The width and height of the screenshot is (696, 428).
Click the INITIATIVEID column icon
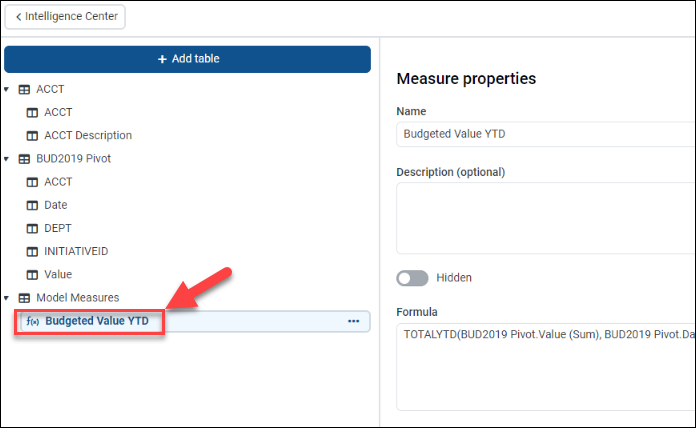pyautogui.click(x=32, y=251)
